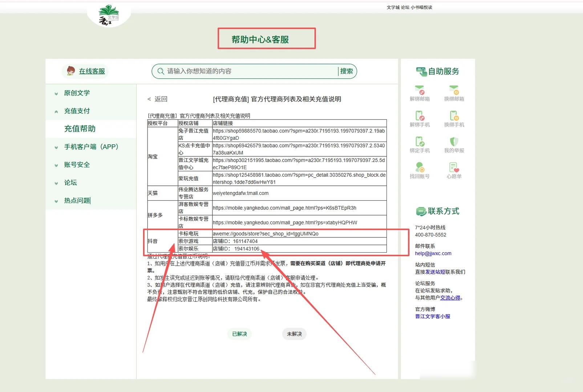This screenshot has width=583, height=392.
Task: Click the 爱玩充值 shop cell
Action: [x=194, y=179]
